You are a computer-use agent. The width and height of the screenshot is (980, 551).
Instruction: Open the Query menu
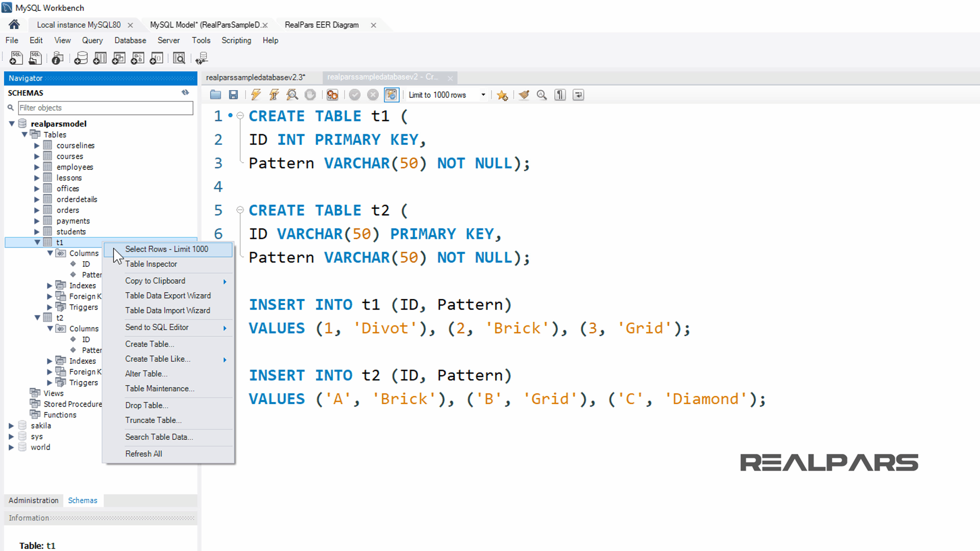click(x=92, y=40)
